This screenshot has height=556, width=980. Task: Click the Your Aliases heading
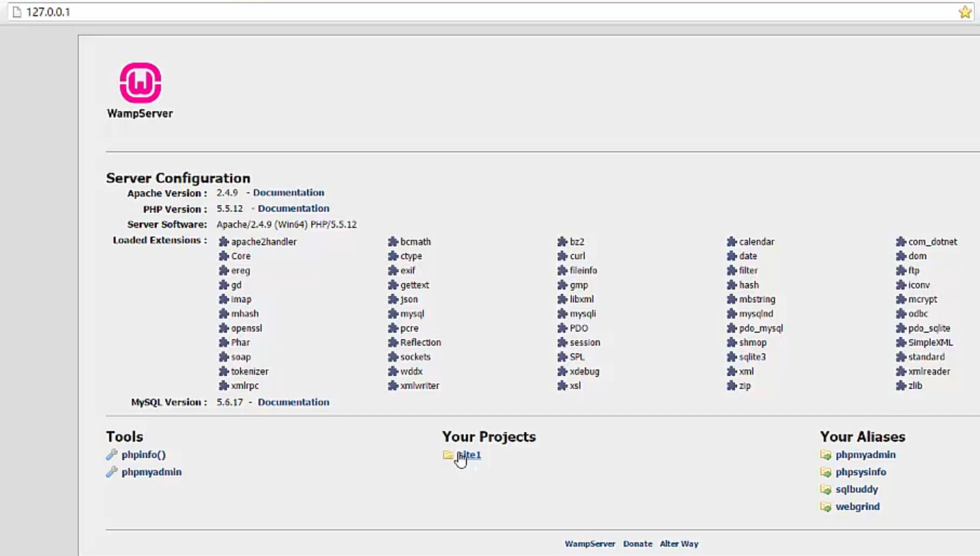pyautogui.click(x=863, y=436)
